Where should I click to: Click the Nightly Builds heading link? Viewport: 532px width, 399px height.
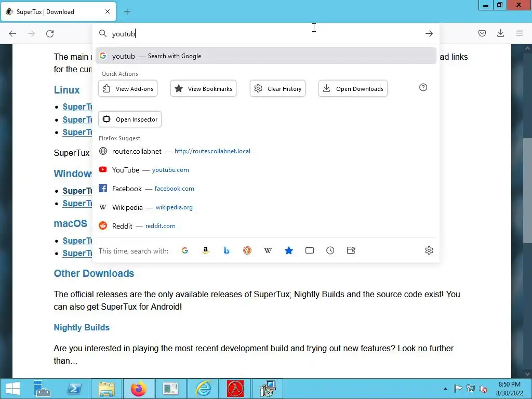click(x=82, y=327)
